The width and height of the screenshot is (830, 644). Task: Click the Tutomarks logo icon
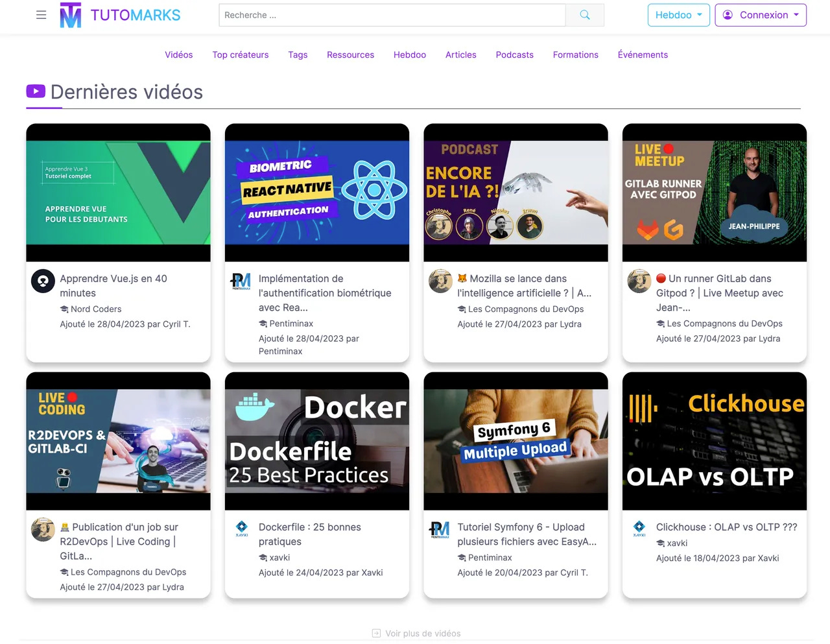[x=71, y=15]
